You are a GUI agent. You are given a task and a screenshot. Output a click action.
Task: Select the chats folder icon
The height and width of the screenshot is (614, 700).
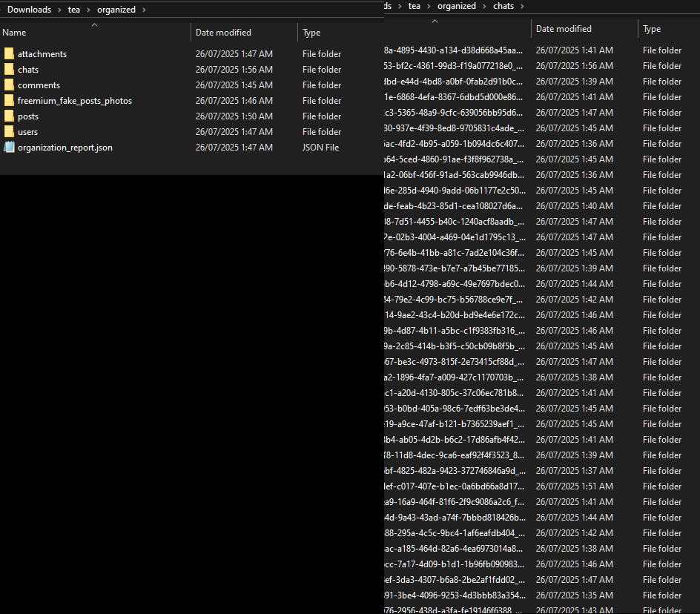coord(9,69)
